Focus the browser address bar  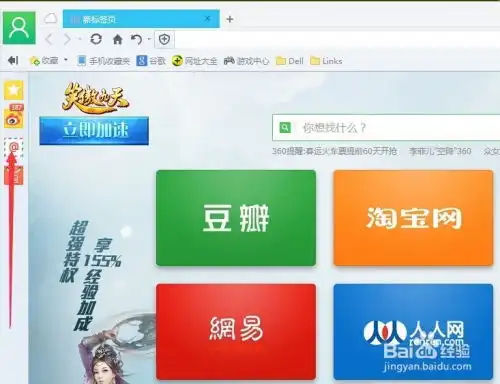[337, 39]
